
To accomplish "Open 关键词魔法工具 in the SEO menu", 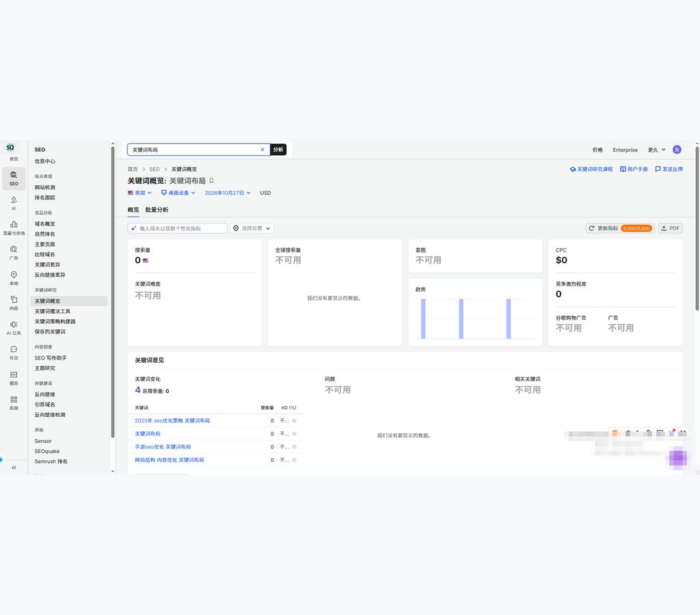I will [52, 311].
